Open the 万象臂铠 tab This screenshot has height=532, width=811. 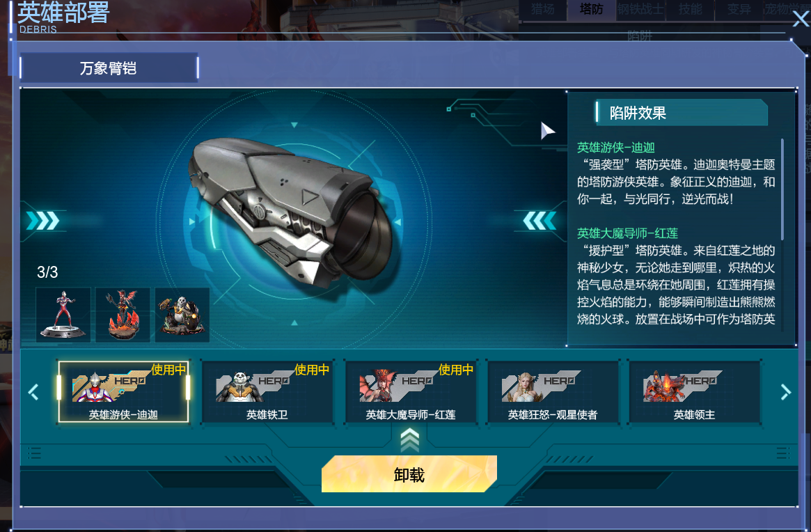[109, 68]
